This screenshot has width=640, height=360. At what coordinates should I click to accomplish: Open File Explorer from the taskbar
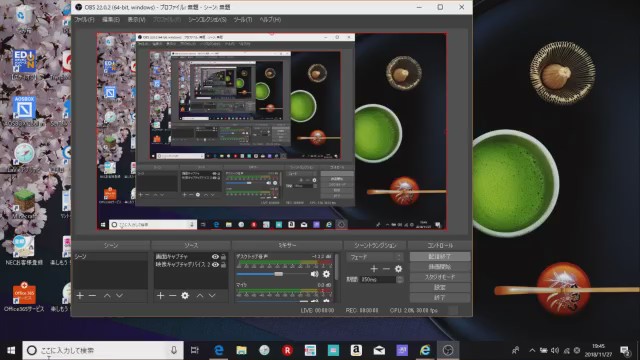242,350
